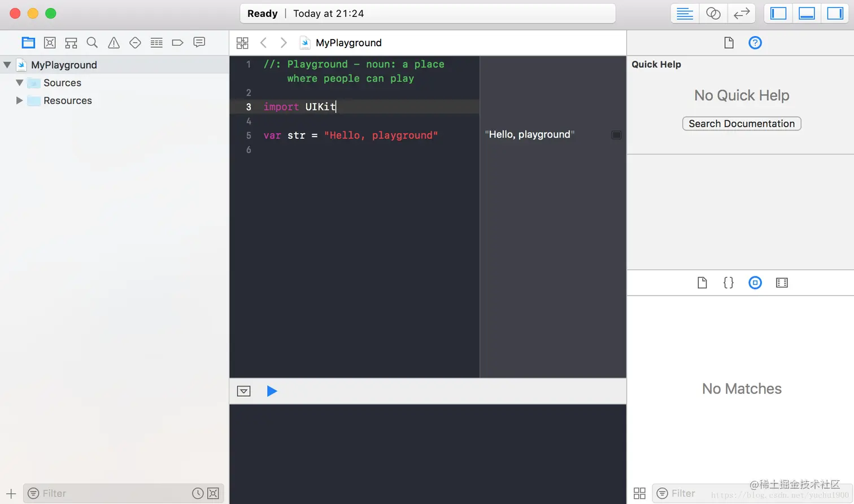This screenshot has width=854, height=504.
Task: Hide the debug console toggle
Action: point(243,391)
